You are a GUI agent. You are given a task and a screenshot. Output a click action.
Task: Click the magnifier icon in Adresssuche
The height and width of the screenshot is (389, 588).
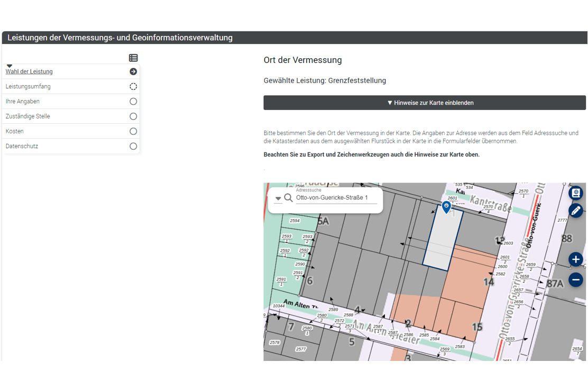[x=288, y=198]
